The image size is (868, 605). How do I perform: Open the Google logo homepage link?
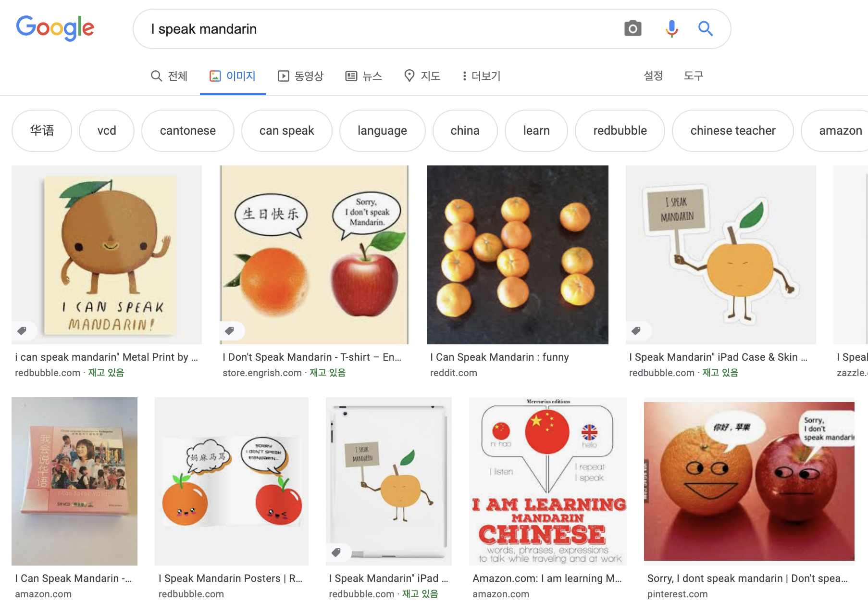55,28
